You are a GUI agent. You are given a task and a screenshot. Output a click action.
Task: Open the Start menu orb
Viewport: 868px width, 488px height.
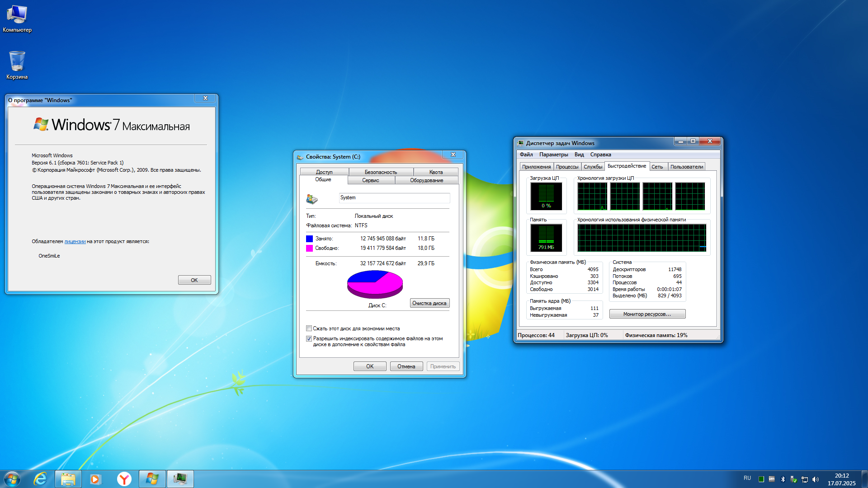click(x=12, y=479)
